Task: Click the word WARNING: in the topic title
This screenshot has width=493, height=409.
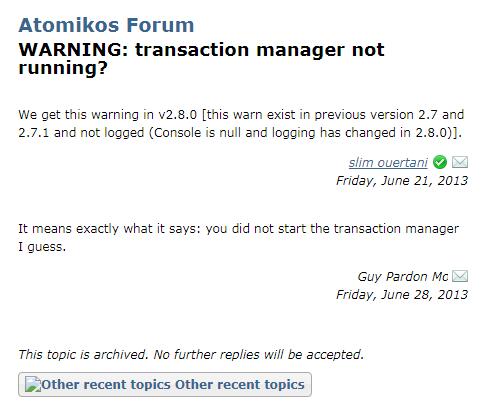Action: [74, 50]
